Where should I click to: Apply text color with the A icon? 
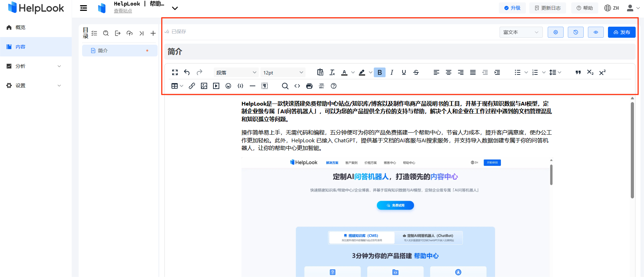(344, 72)
